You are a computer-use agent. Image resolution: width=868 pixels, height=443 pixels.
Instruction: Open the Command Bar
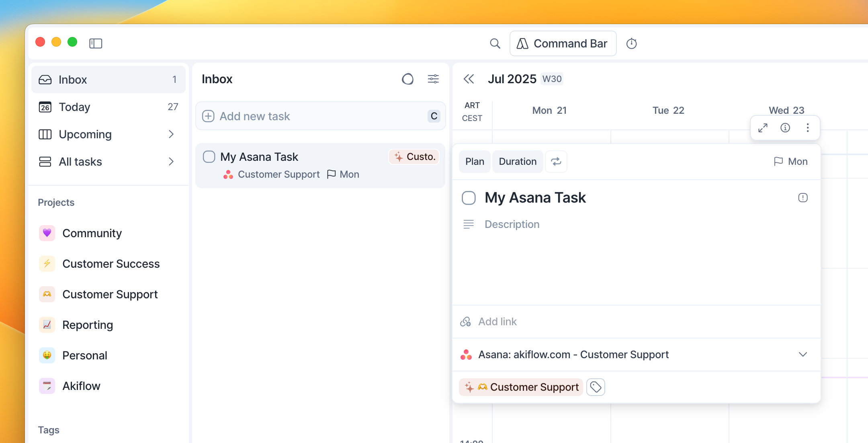tap(563, 43)
